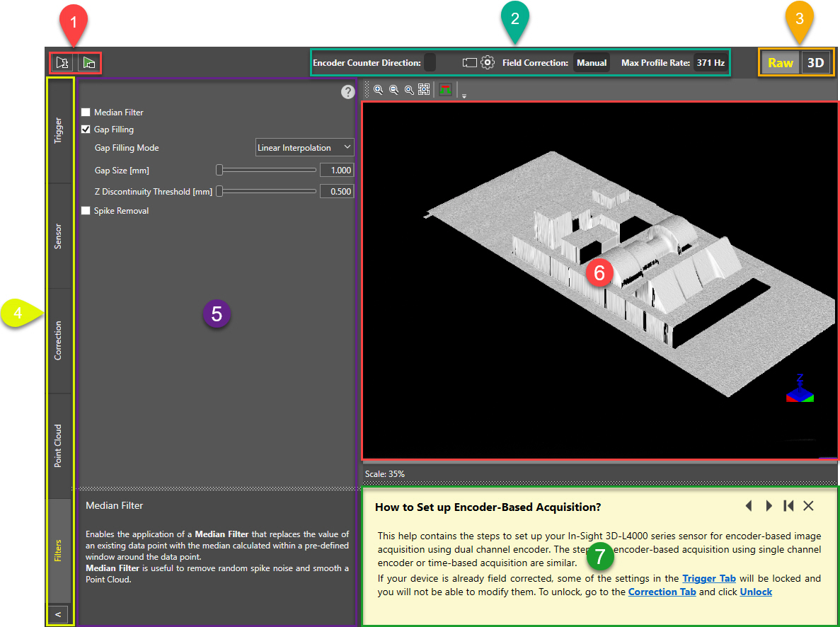Screen dimensions: 840x627
Task: Collapse the side tab panel arrow
Action: (x=58, y=614)
